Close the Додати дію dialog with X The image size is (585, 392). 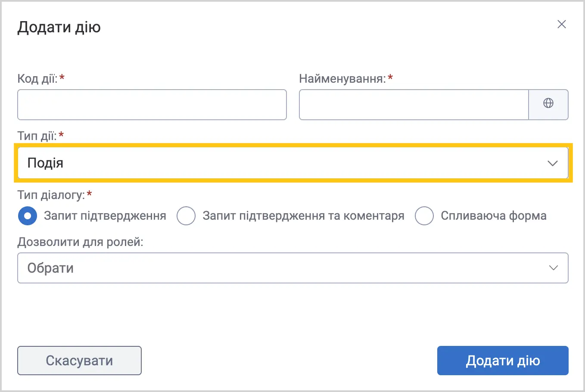pos(561,24)
